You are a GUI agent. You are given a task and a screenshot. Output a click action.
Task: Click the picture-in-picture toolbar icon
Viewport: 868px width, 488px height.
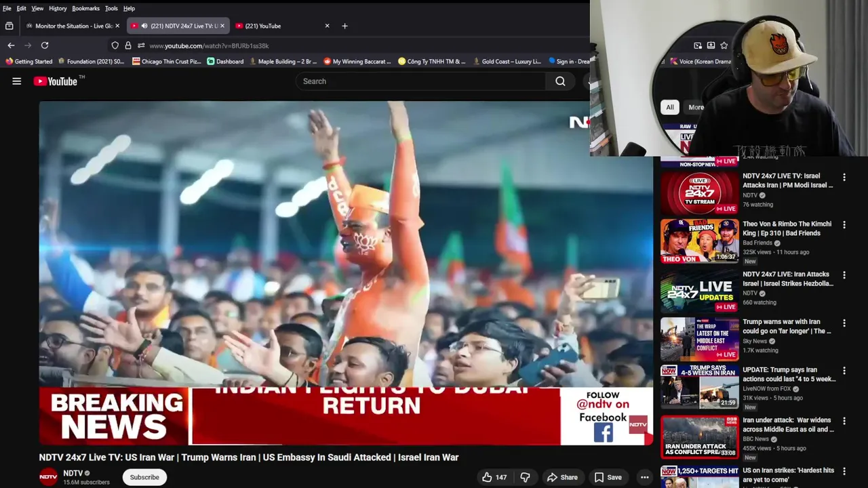698,45
